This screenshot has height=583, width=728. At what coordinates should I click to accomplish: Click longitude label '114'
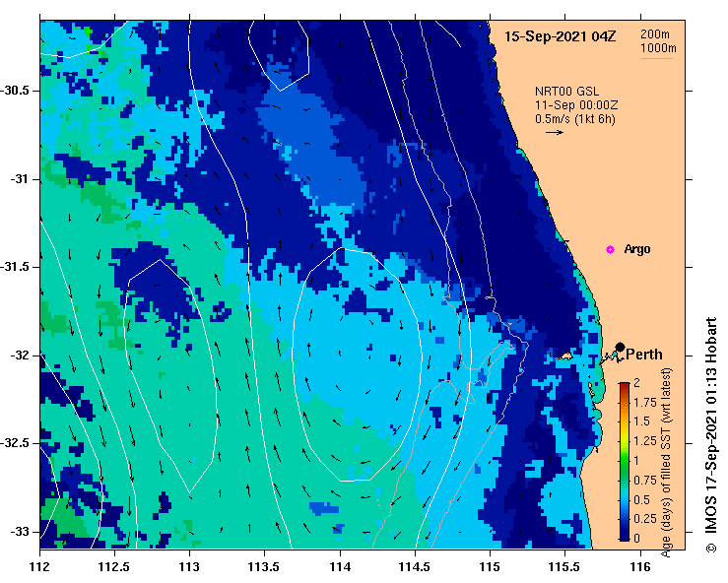pos(340,567)
